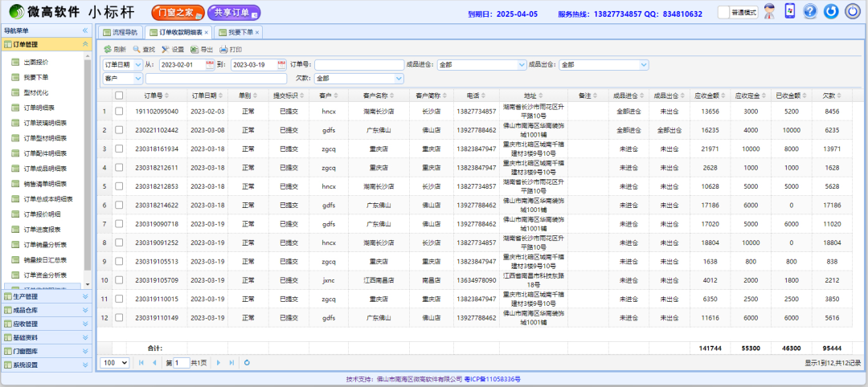This screenshot has height=387, width=868.
Task: Click the power logout icon
Action: click(852, 11)
